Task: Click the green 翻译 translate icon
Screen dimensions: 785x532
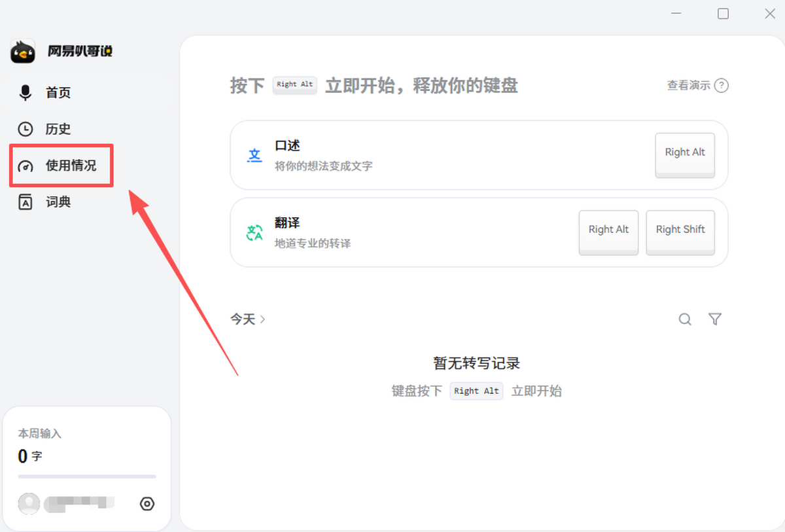Action: tap(254, 232)
